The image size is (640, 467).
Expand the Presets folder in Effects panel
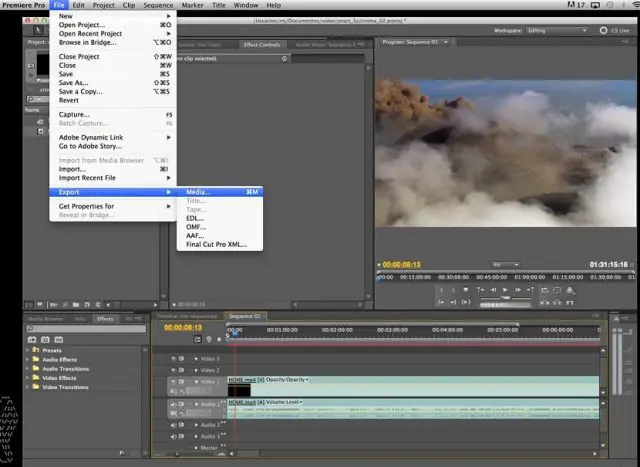click(x=28, y=351)
